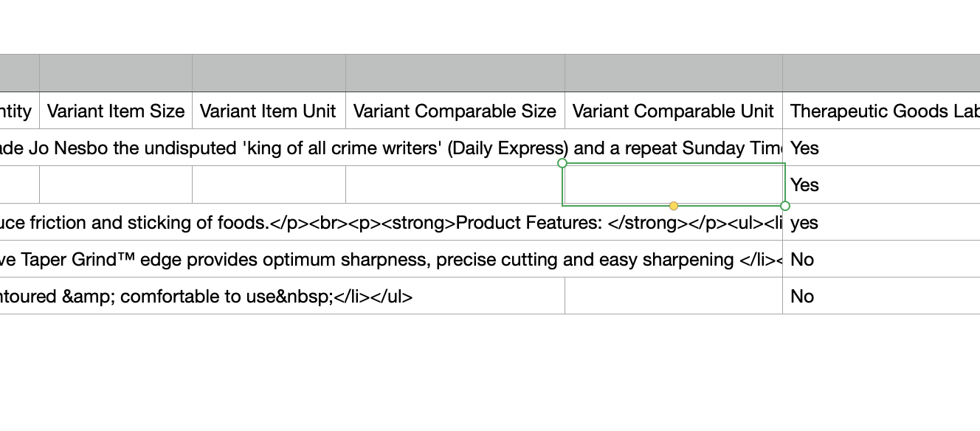Click the first capitalized Yes cell

coord(881,148)
